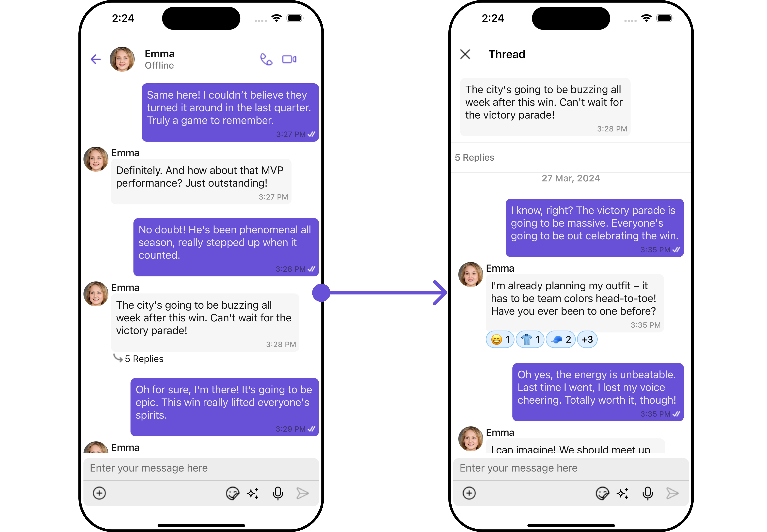Focus the left chat message input field
Viewport: 767px width, 532px height.
[201, 468]
